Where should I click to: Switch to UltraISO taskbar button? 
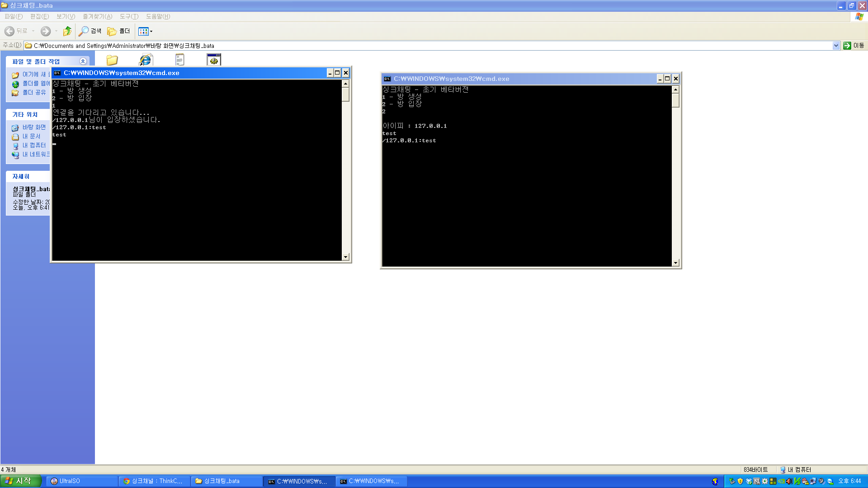(81, 481)
